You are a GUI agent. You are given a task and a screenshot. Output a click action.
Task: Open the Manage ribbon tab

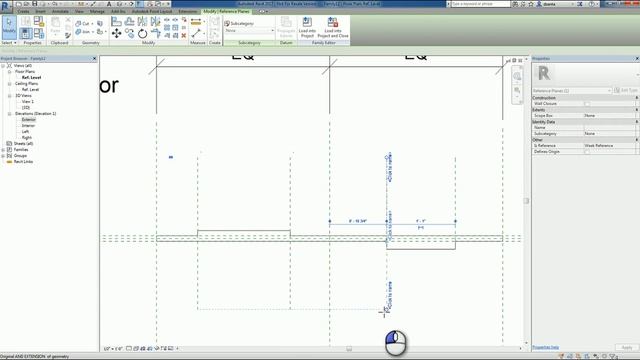97,11
